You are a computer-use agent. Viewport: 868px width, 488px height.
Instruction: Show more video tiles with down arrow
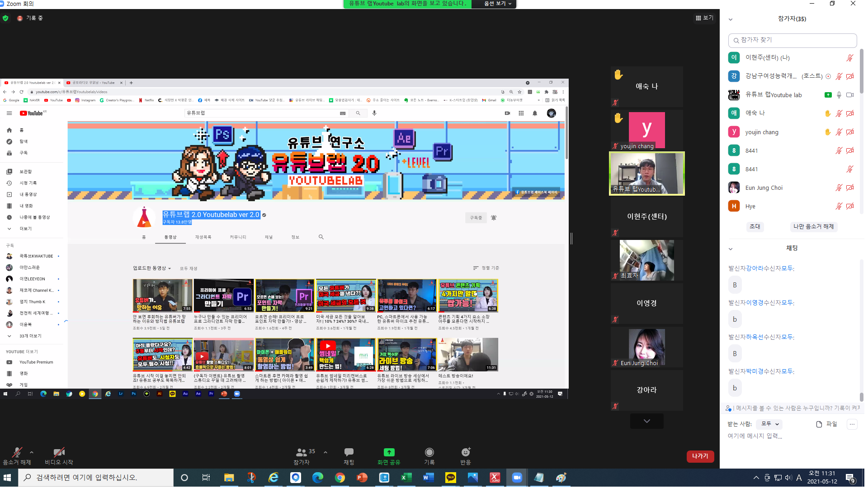click(x=647, y=421)
